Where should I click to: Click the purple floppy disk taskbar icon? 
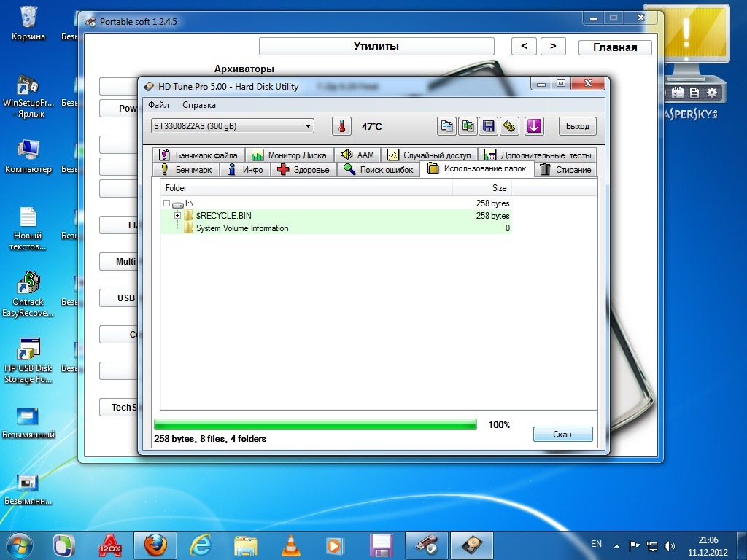[381, 545]
